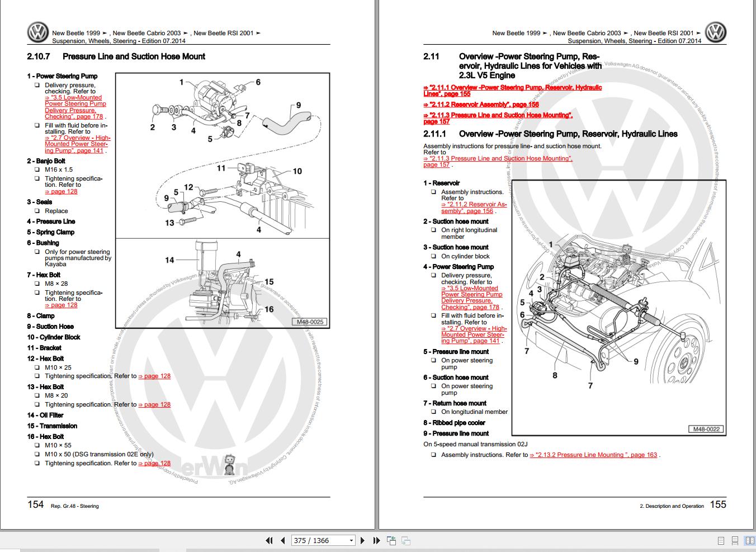Click the '14 - Oil Filter' list entry
The height and width of the screenshot is (552, 756).
[45, 415]
